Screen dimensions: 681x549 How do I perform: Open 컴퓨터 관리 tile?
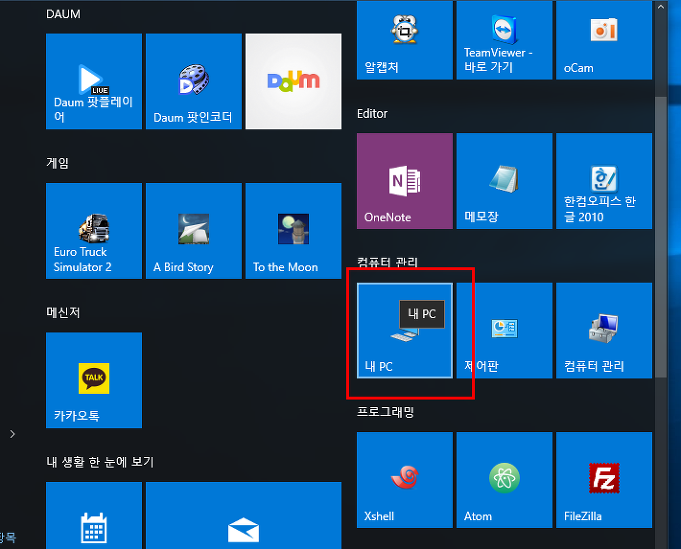click(604, 331)
